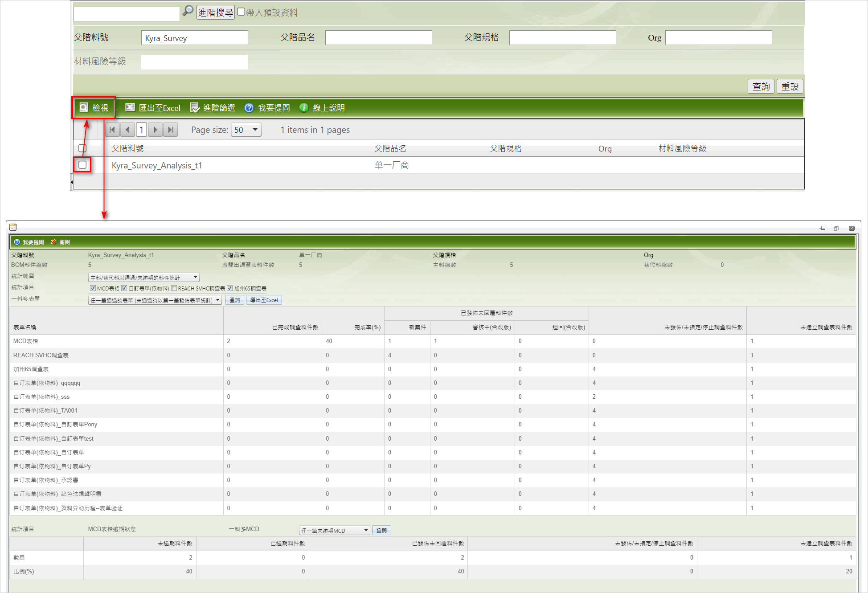Click into the 父階規格 input field

coord(563,38)
